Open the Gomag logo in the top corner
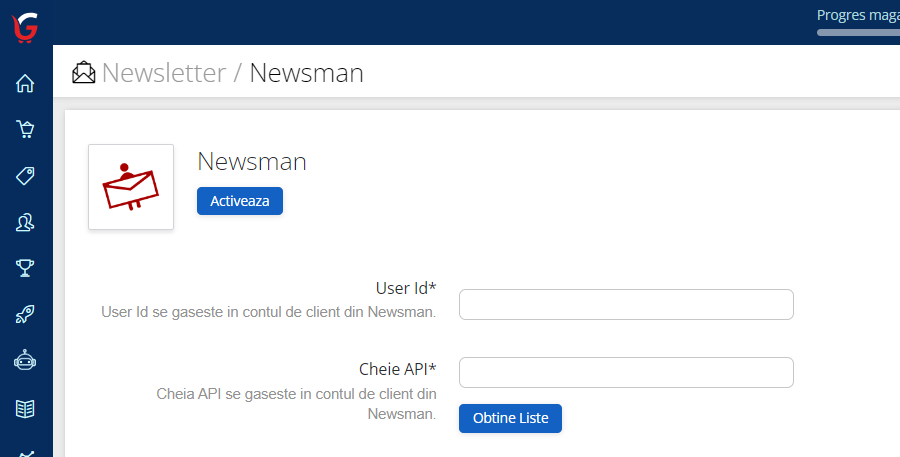Screen dimensions: 900x457 pos(25,26)
